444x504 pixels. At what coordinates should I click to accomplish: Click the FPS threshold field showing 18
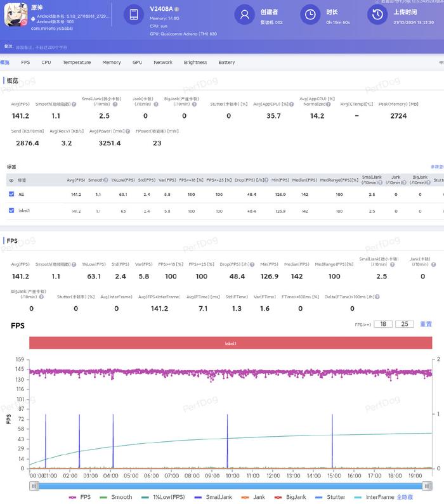click(382, 324)
